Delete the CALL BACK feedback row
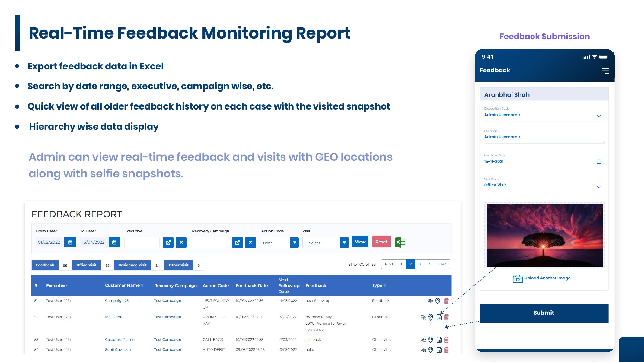 (x=446, y=340)
